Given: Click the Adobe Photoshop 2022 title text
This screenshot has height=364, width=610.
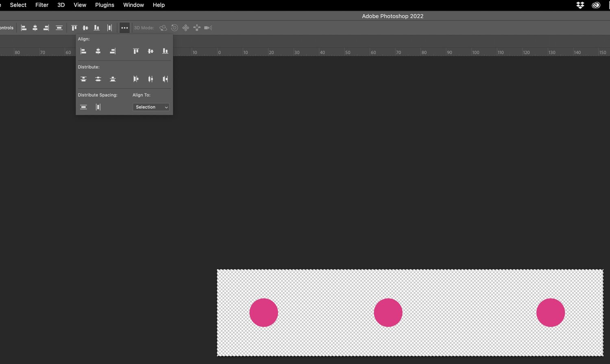Looking at the screenshot, I should click(393, 16).
